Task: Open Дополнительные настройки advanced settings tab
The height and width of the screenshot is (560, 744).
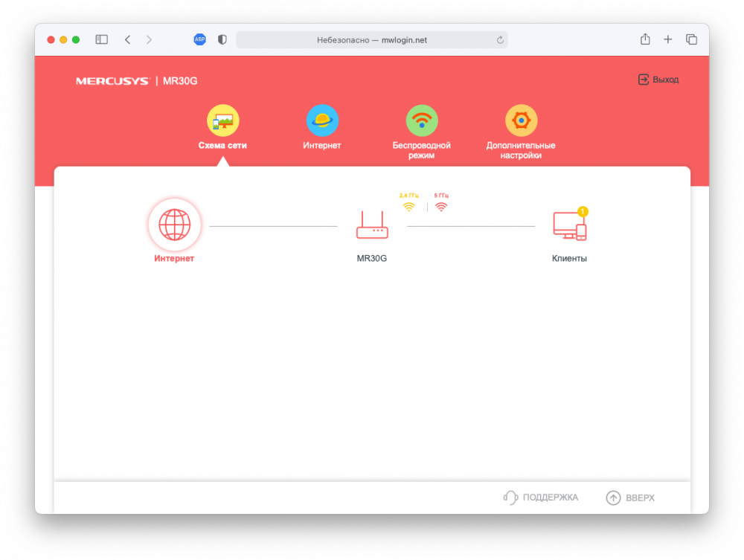Action: click(521, 132)
